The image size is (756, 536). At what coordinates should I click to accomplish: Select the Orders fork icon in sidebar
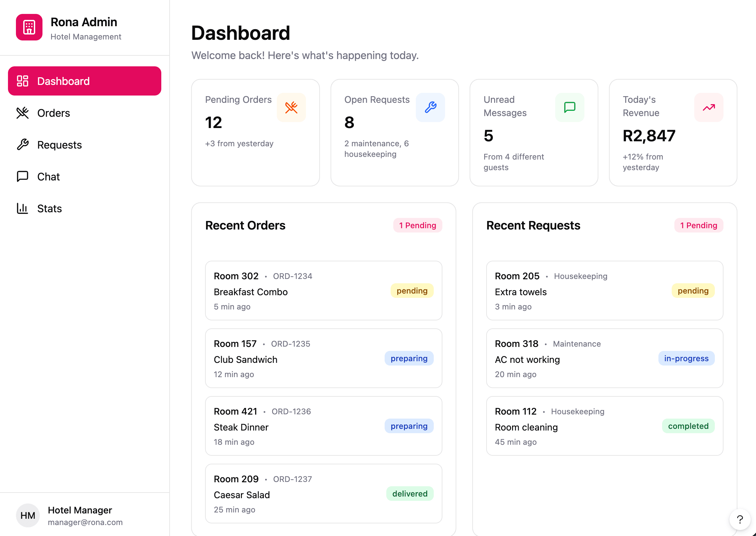tap(22, 113)
